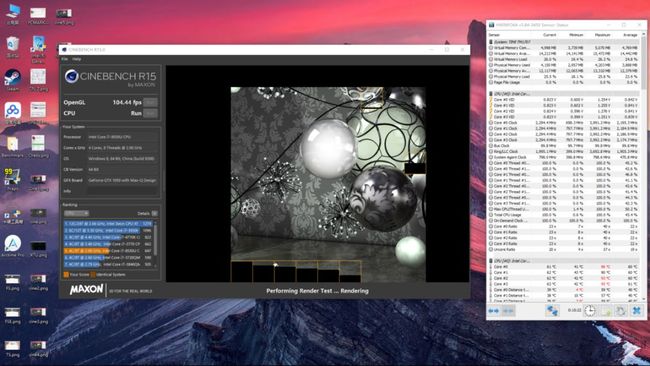
Task: Select the Physical Memory Load sensor row
Action: coord(564,77)
